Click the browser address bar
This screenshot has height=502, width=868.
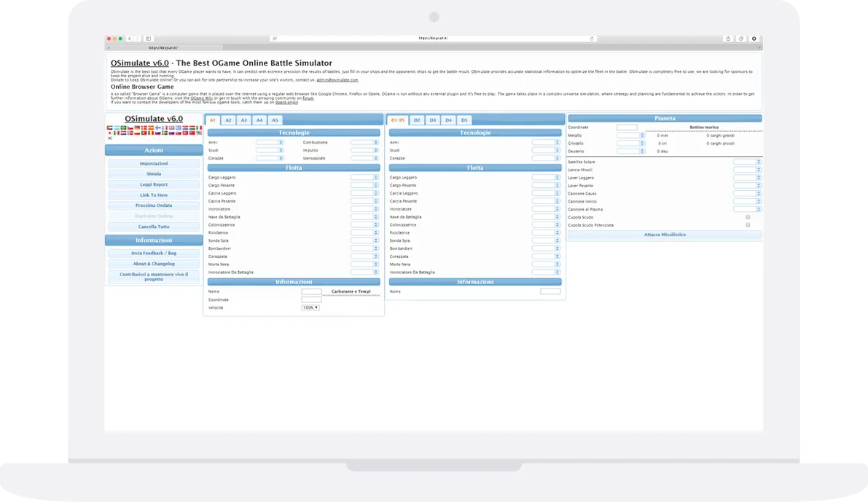(x=433, y=39)
